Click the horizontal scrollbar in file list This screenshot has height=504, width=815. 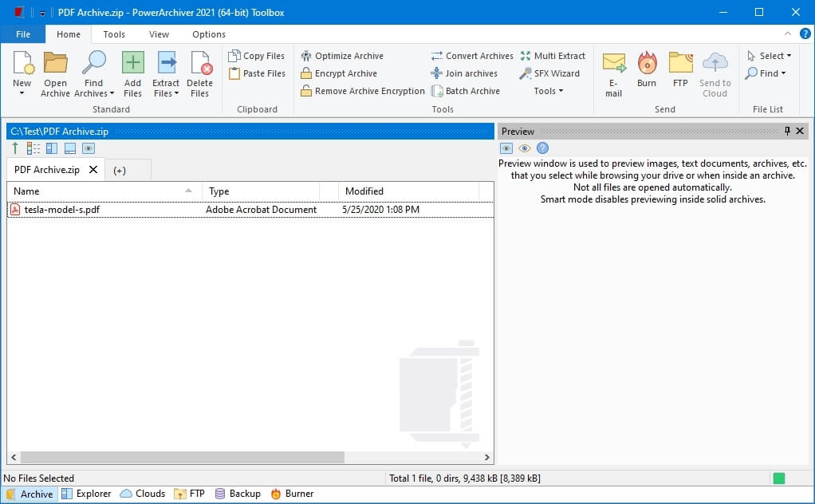click(x=183, y=457)
